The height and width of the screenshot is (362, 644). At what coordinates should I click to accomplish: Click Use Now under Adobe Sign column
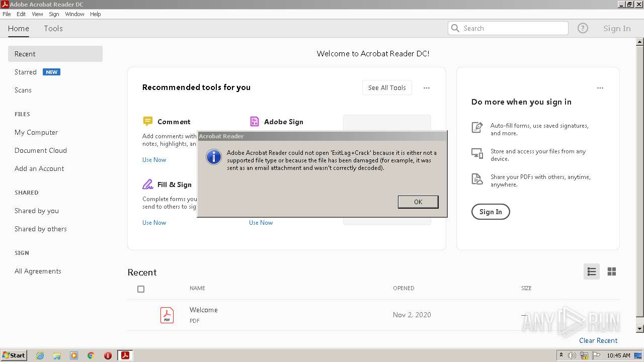tap(261, 222)
